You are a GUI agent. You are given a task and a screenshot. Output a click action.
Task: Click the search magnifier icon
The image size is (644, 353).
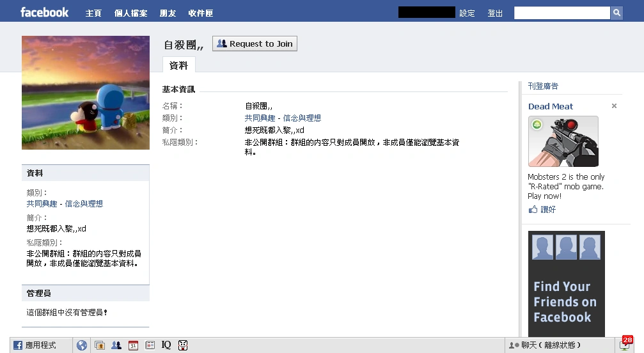pos(617,13)
